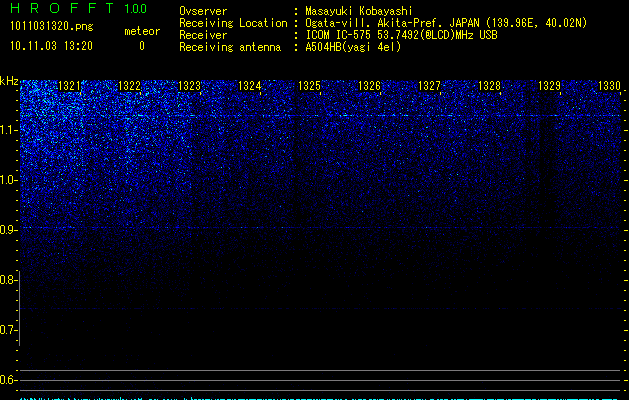Click the meteor count label
The height and width of the screenshot is (400, 629).
(x=142, y=31)
